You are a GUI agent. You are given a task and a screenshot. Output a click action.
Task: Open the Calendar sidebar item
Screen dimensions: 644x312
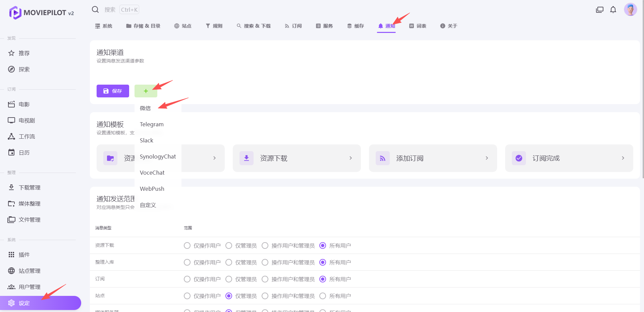[24, 152]
